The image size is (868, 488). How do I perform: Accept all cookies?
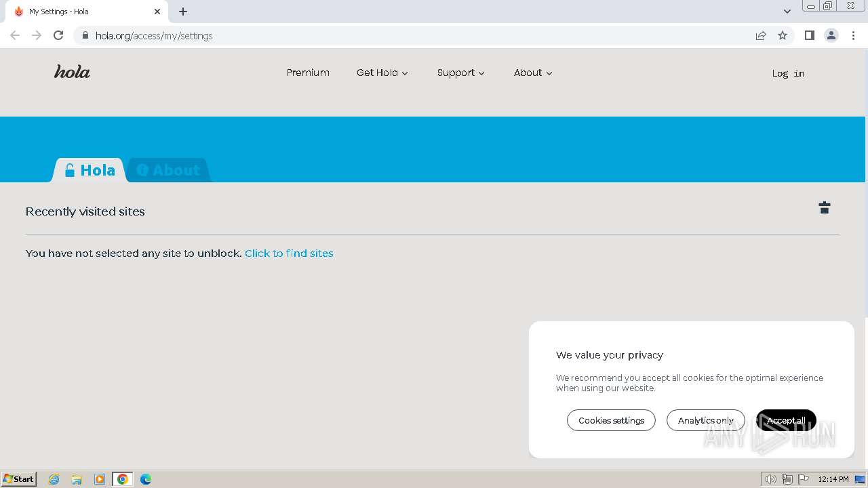[x=786, y=420]
